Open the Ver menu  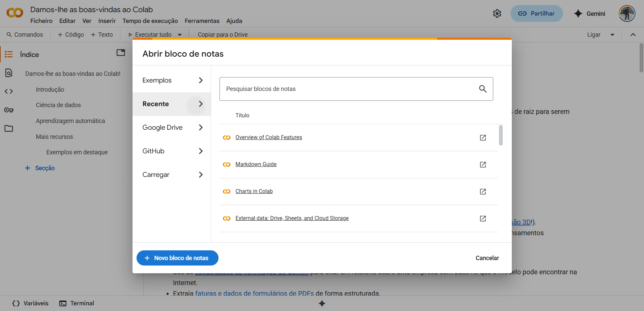87,21
